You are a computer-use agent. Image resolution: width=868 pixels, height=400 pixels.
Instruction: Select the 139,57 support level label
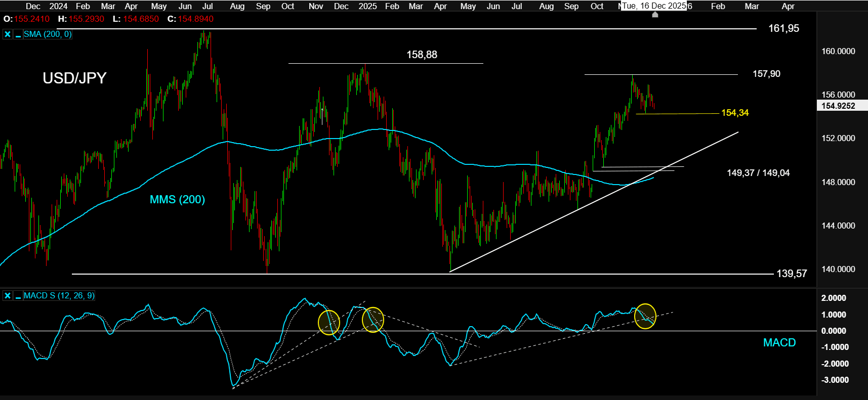[x=792, y=274]
